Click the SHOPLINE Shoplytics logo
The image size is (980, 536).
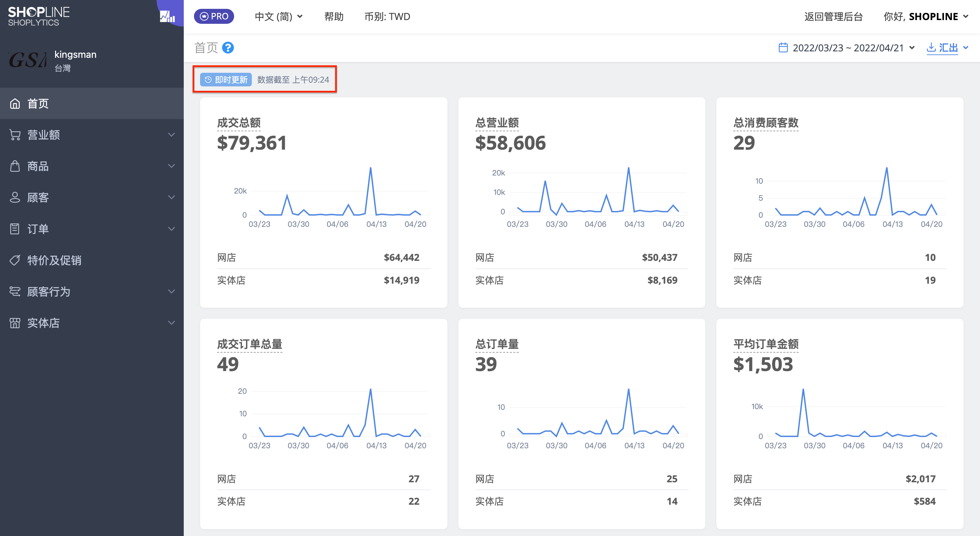(39, 16)
